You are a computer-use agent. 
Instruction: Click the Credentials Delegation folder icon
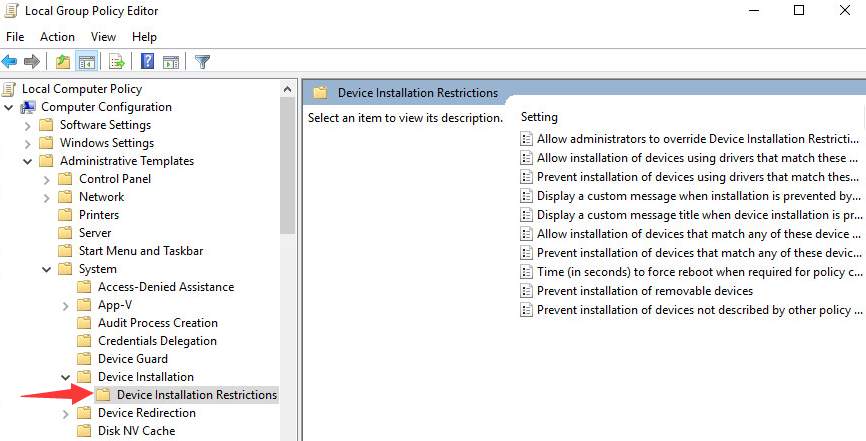tap(84, 341)
